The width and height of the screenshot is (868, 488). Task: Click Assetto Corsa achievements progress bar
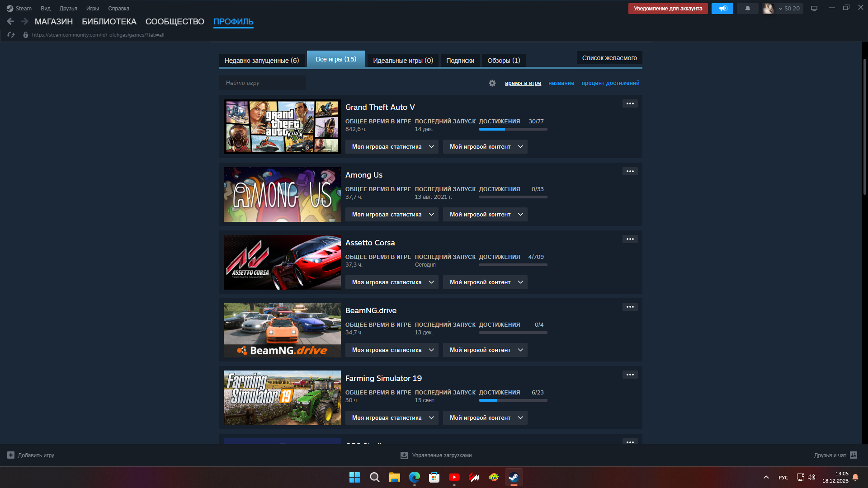click(x=513, y=265)
